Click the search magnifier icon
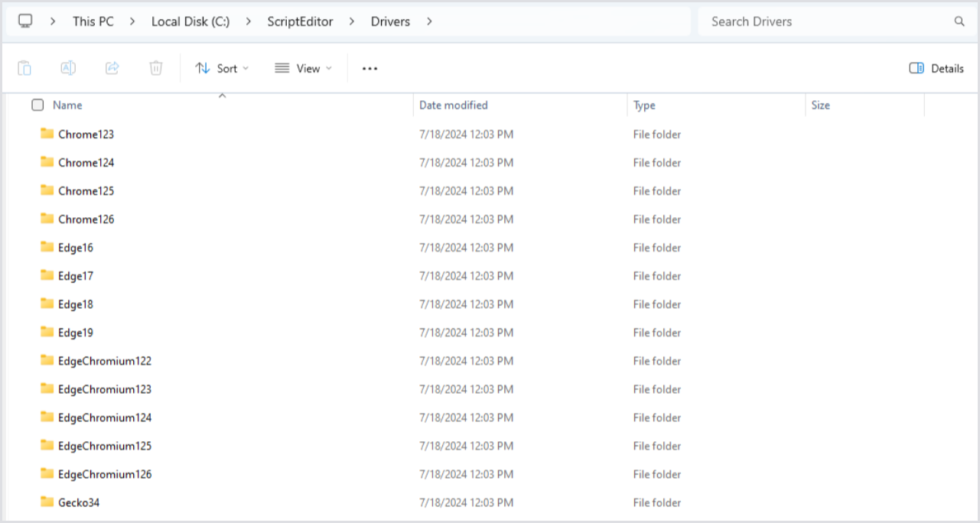Image resolution: width=980 pixels, height=523 pixels. pos(959,21)
